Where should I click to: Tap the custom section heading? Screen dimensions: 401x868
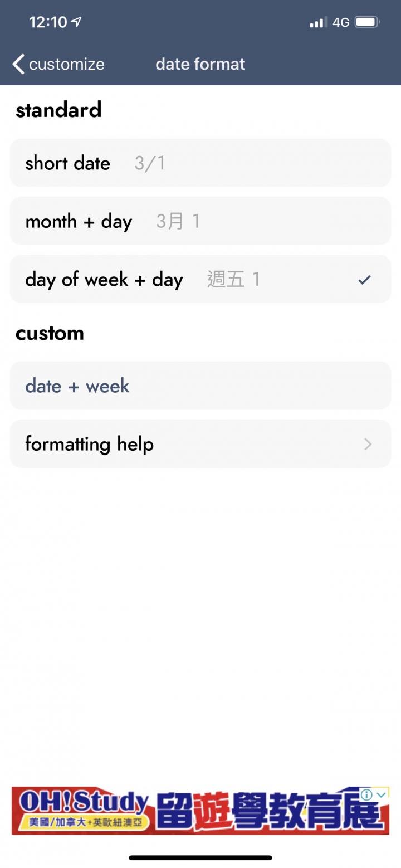pos(50,333)
